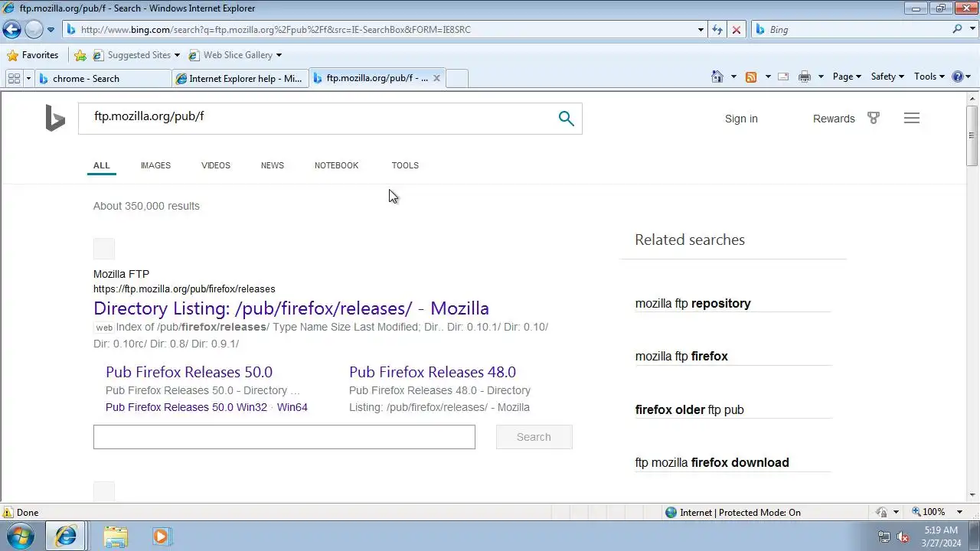
Task: Open the zoom level 100% dropdown
Action: tap(959, 512)
